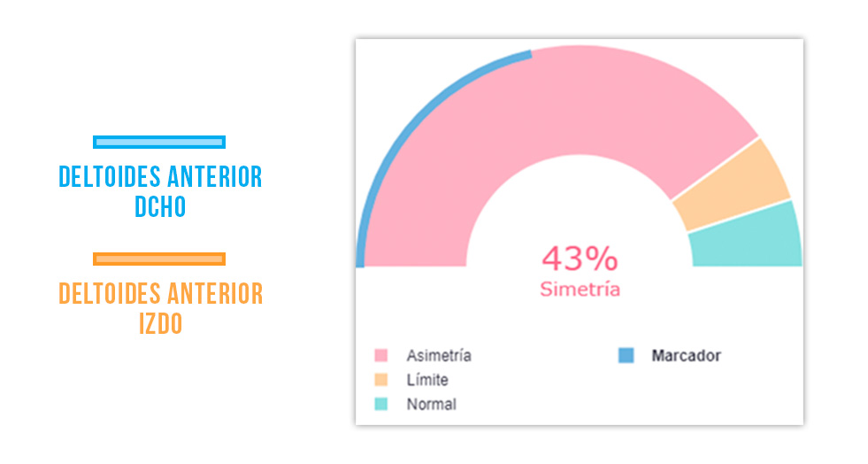
Task: Click the orange bar above Deltoides Anterior Izdo
Action: point(159,259)
